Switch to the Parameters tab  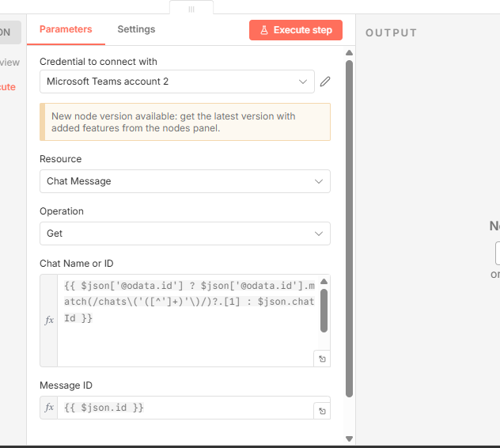pyautogui.click(x=66, y=30)
